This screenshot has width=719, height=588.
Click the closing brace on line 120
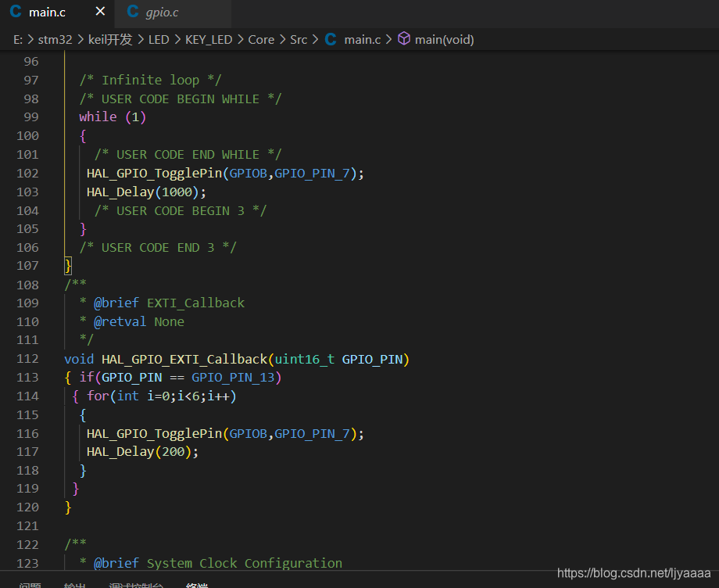[x=68, y=507]
